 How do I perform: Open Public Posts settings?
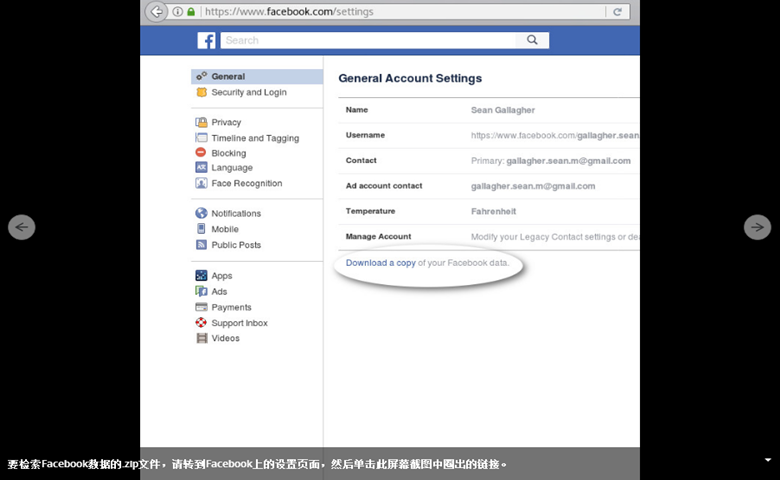coord(236,245)
